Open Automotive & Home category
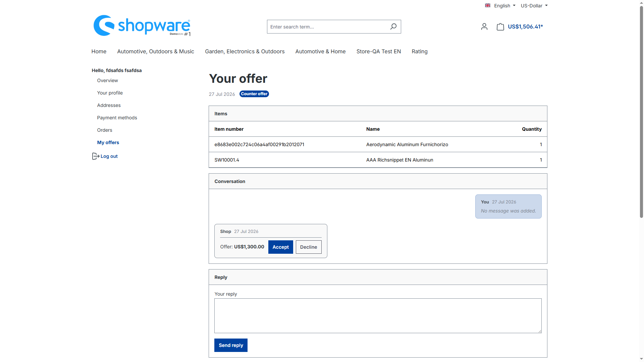 tap(320, 51)
